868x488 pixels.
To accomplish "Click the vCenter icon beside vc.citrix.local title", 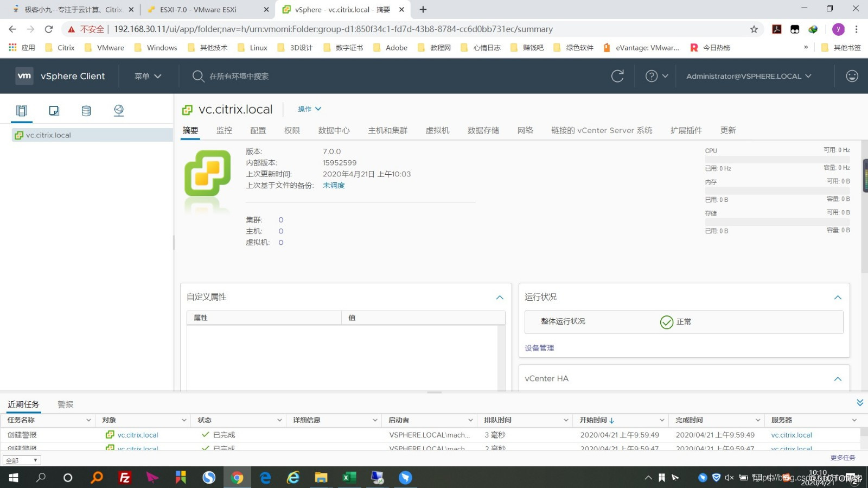I will pos(187,110).
